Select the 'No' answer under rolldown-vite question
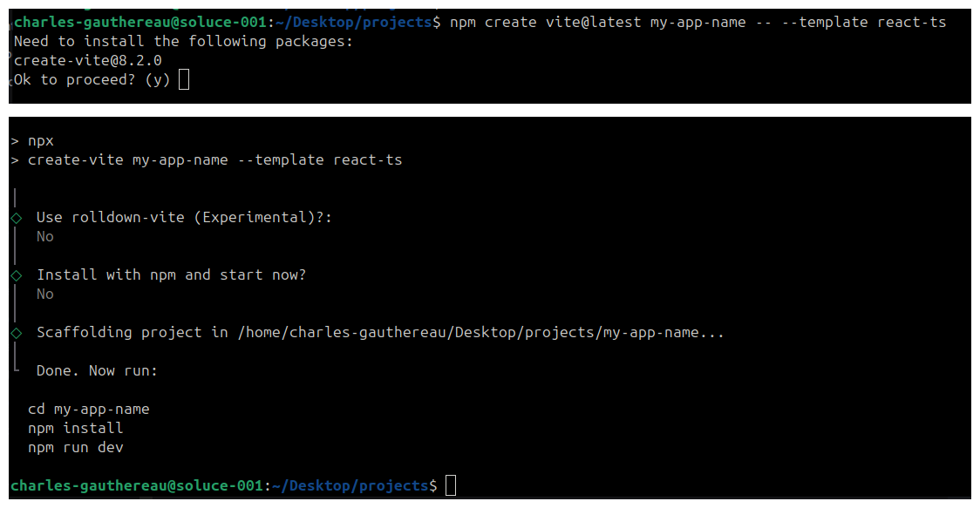Screen dimensions: 980x508 (44, 236)
